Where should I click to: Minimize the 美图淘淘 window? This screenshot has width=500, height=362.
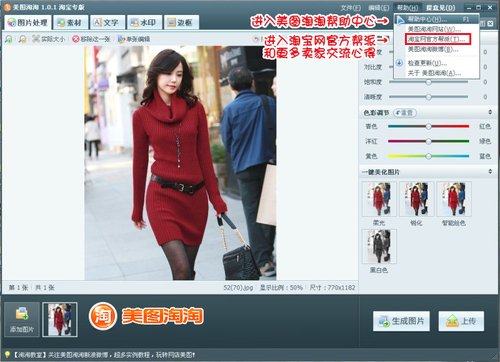click(x=469, y=7)
